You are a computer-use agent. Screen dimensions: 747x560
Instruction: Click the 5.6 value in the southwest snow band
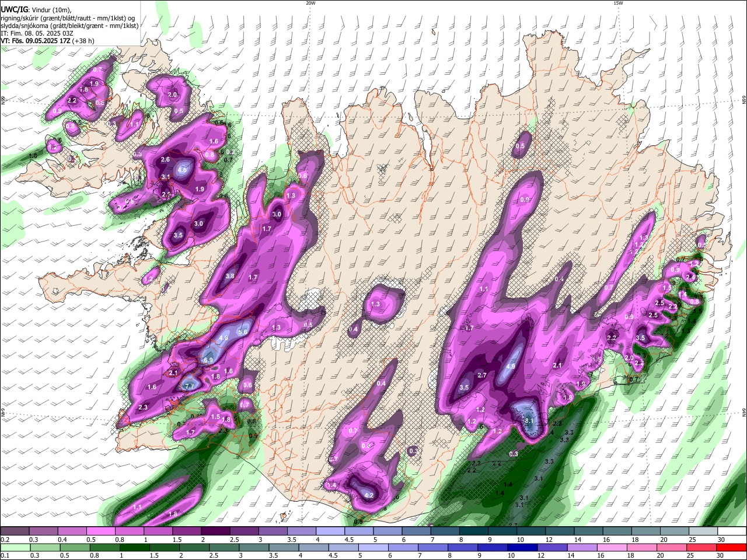[243, 332]
